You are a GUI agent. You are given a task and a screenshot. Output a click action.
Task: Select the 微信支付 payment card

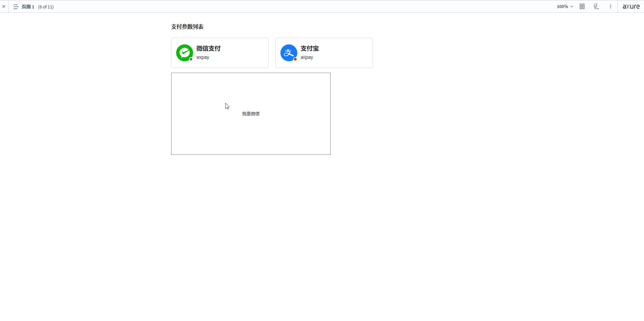220,53
